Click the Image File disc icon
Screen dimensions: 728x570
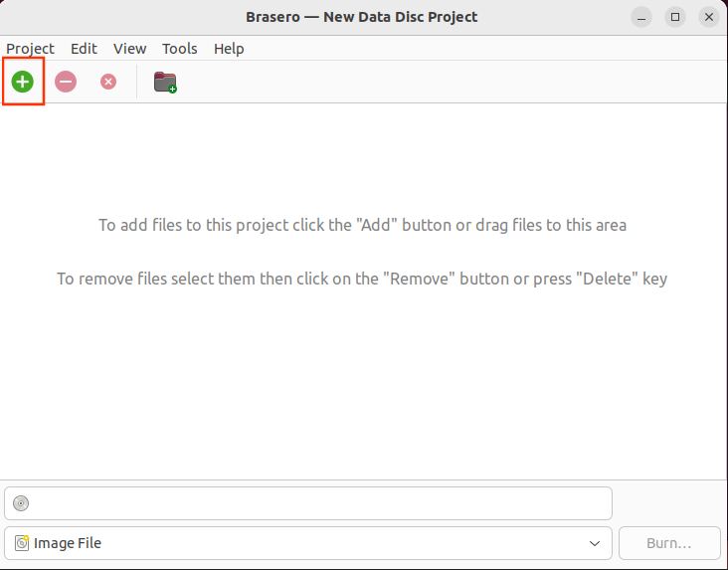tap(22, 542)
